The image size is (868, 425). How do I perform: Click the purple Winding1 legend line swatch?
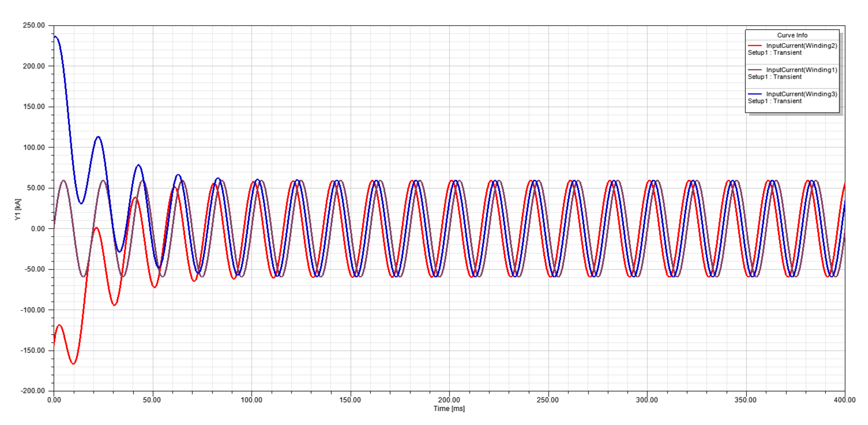[754, 70]
